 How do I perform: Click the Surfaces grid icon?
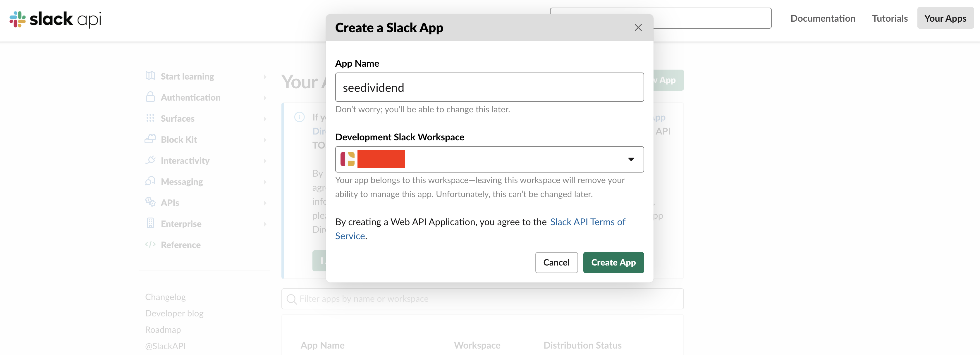coord(150,118)
